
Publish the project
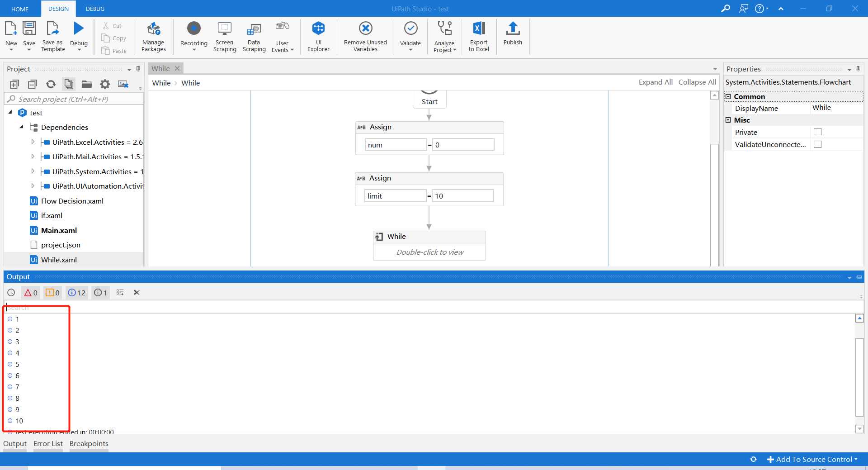(x=513, y=33)
